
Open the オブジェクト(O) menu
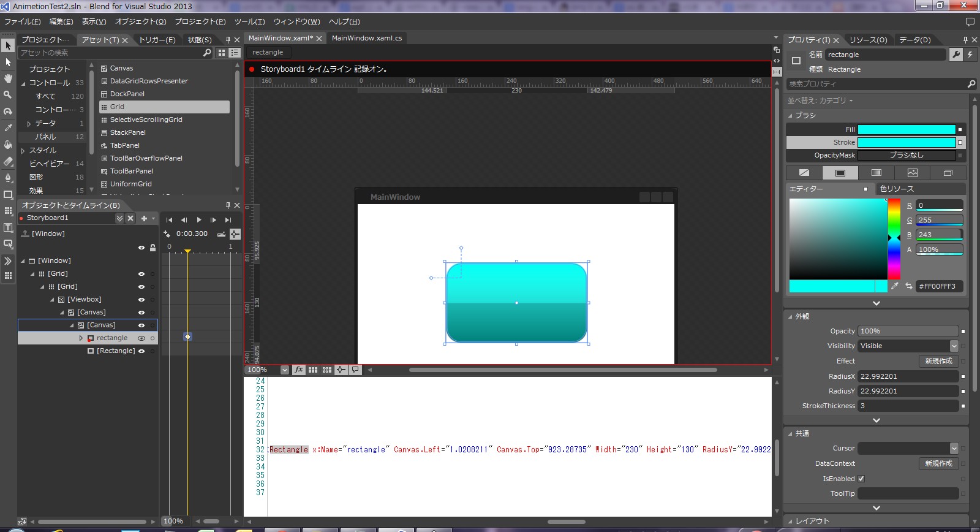click(x=140, y=21)
